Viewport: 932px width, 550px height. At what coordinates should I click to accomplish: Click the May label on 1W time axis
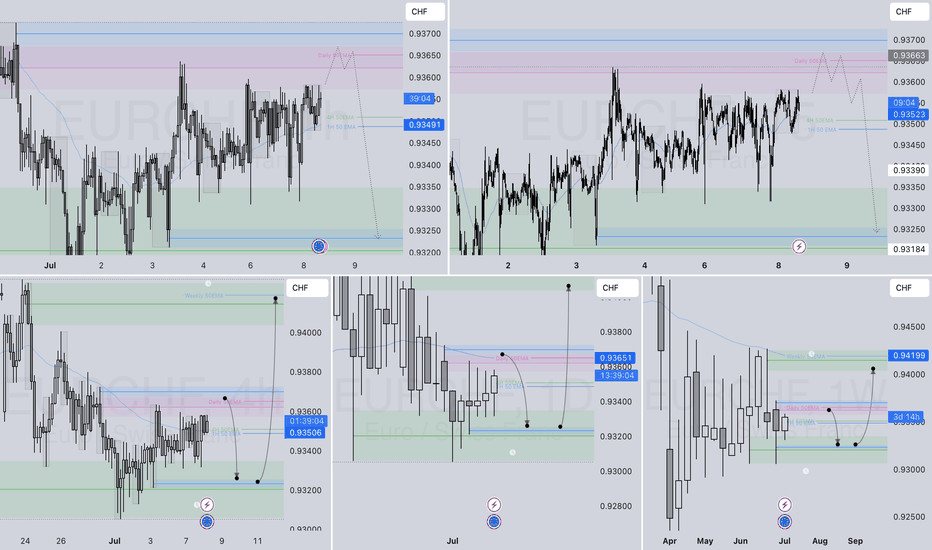(x=705, y=541)
